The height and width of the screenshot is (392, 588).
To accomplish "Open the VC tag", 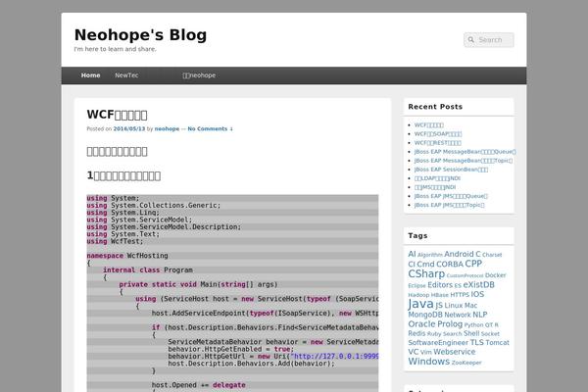I will [x=413, y=352].
